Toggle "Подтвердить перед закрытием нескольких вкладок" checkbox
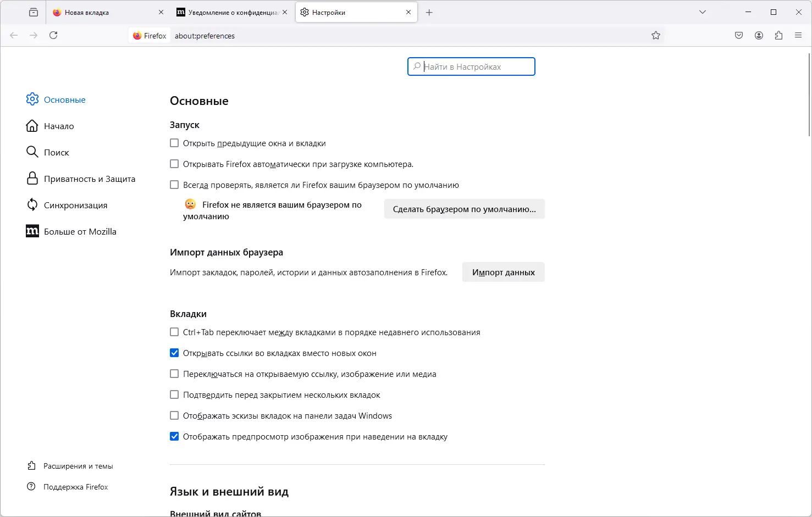The width and height of the screenshot is (812, 517). pyautogui.click(x=174, y=395)
